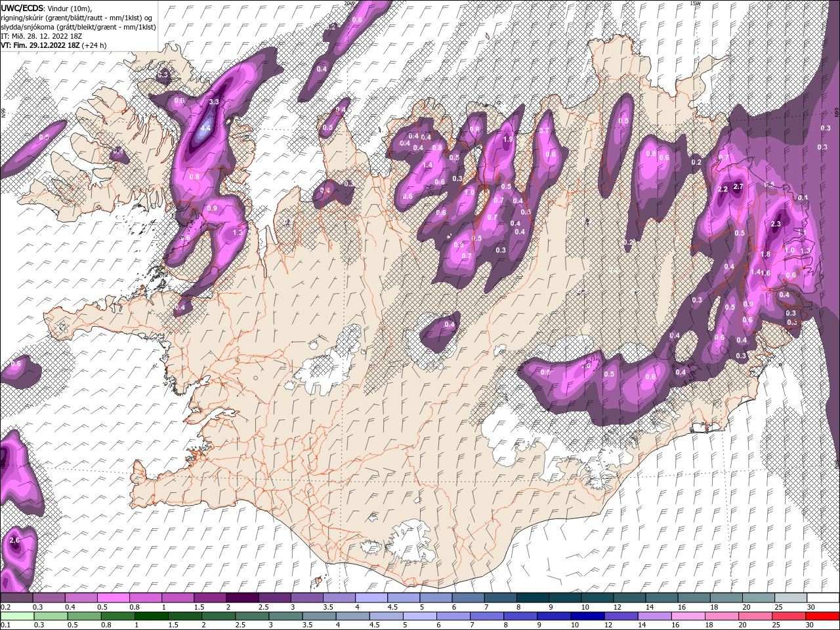The height and width of the screenshot is (630, 840).
Task: Click the 15W longitude label
Action: pos(695,3)
